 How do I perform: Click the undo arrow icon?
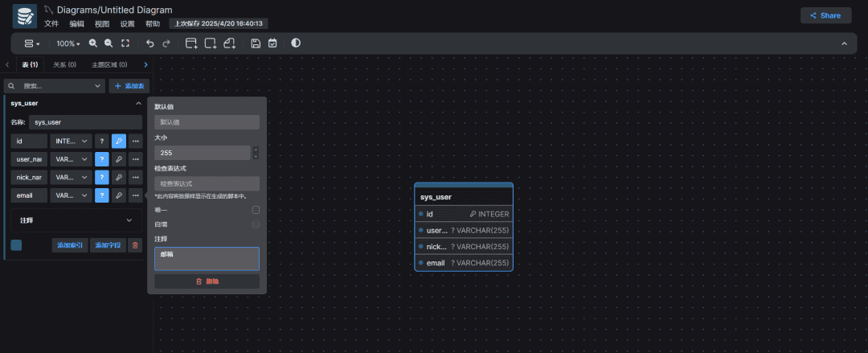[x=149, y=43]
